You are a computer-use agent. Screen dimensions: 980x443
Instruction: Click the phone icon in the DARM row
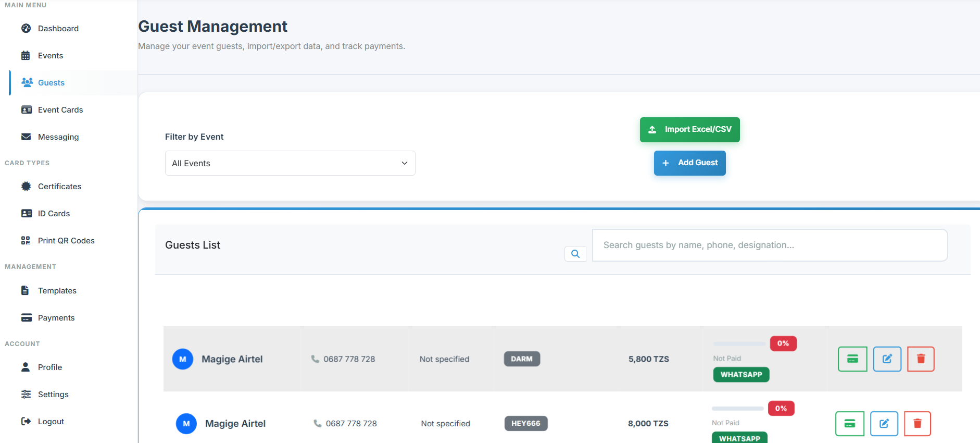coord(315,359)
